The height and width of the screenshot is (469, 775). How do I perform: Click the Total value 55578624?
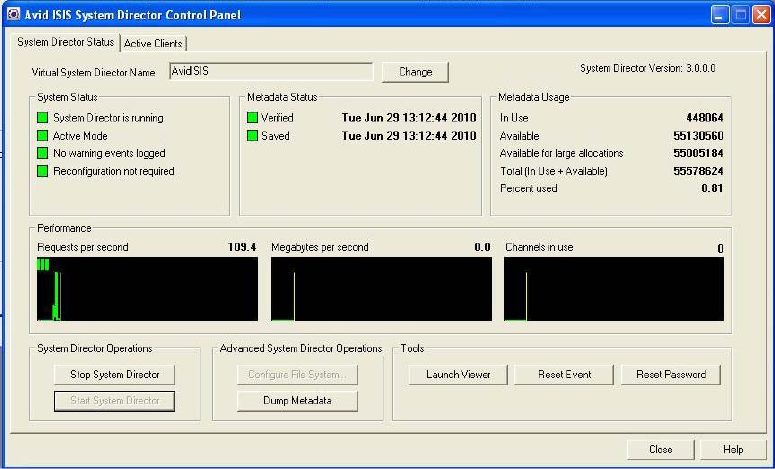698,171
